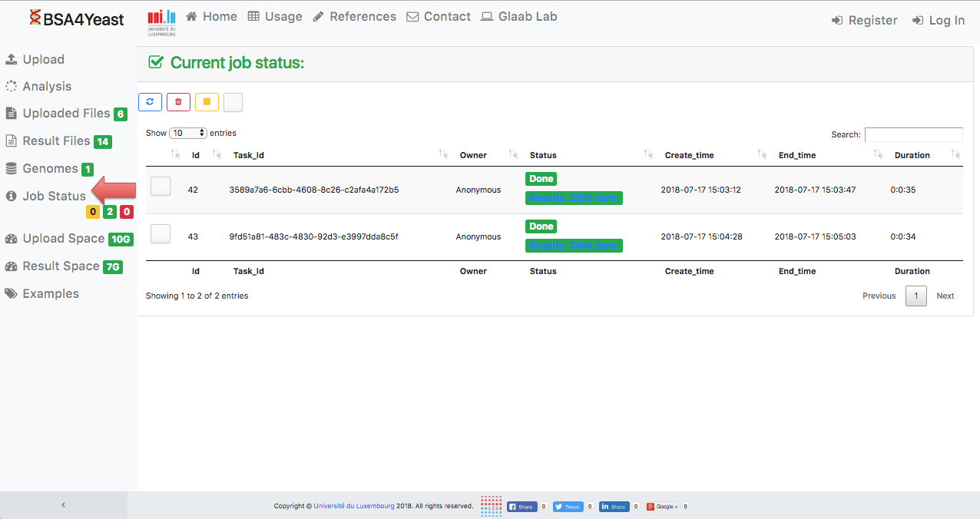Click the Tweet share button

pos(568,507)
